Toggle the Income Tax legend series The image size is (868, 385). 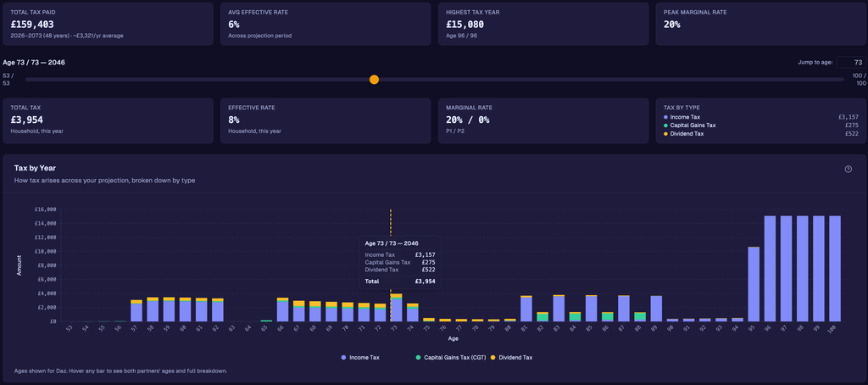click(360, 358)
